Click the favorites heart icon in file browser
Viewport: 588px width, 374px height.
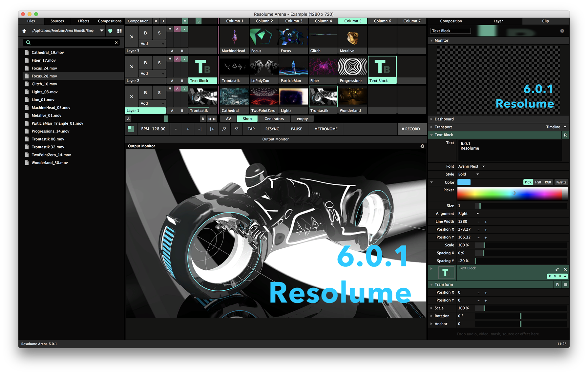(x=110, y=31)
